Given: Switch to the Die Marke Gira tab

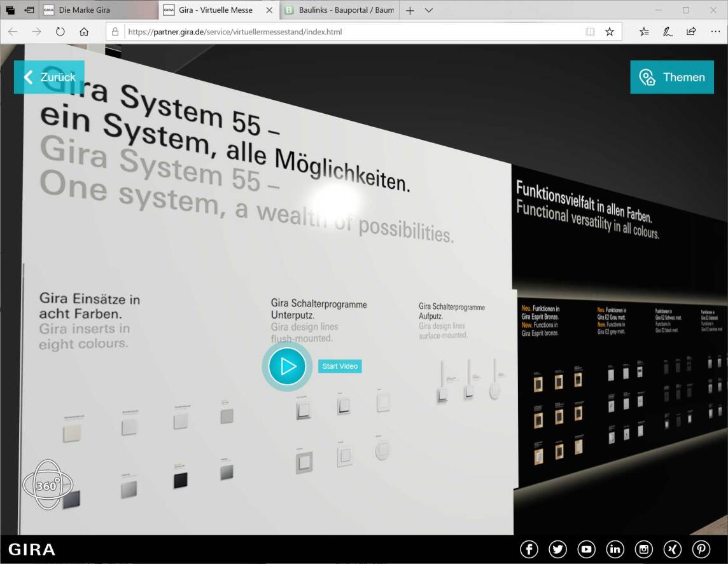Looking at the screenshot, I should [x=99, y=10].
